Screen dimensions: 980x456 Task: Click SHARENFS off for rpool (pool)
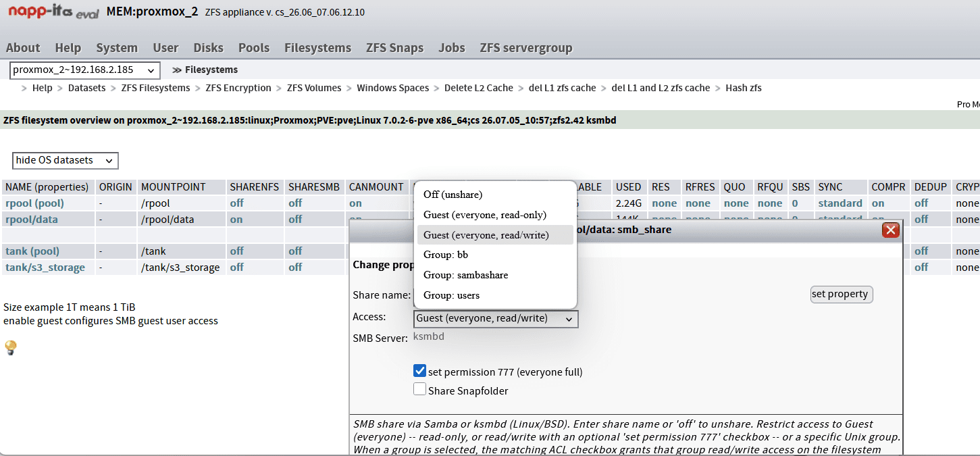236,203
